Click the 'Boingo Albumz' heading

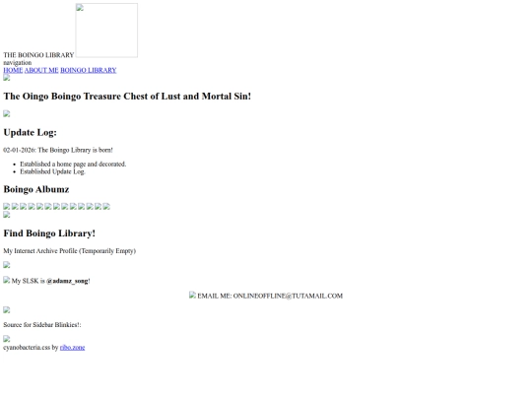click(36, 189)
